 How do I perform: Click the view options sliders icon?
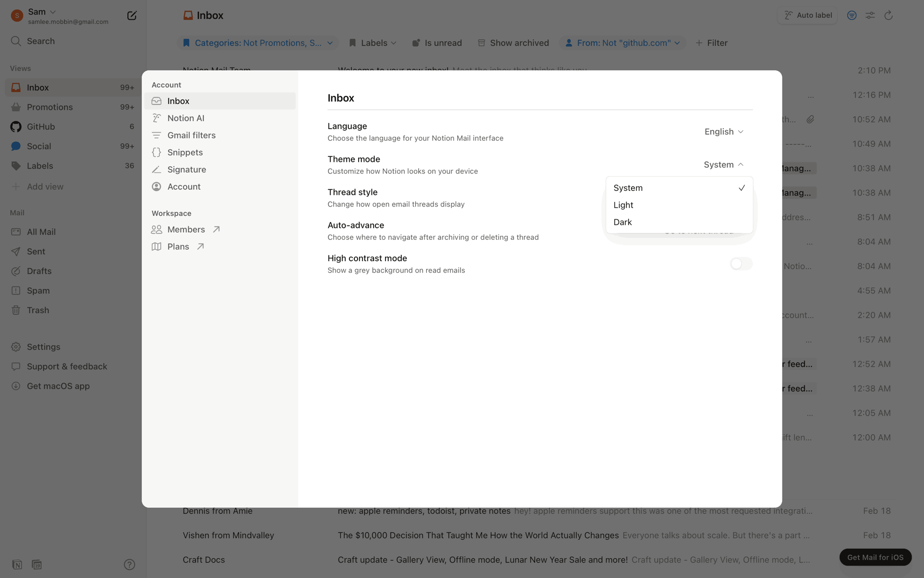click(x=870, y=15)
